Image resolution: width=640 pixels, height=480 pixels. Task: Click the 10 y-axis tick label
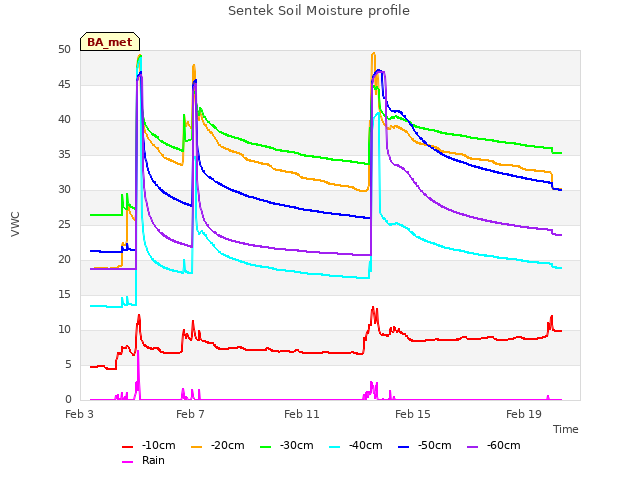(64, 329)
